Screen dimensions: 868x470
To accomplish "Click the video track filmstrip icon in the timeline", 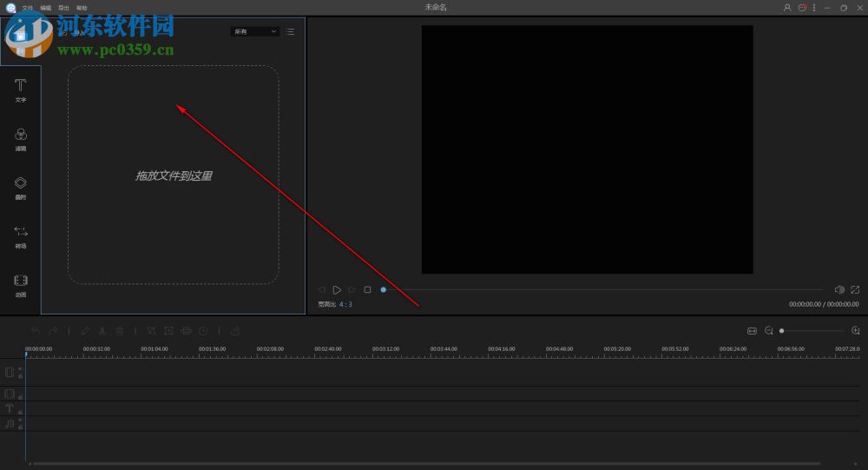I will (x=10, y=373).
